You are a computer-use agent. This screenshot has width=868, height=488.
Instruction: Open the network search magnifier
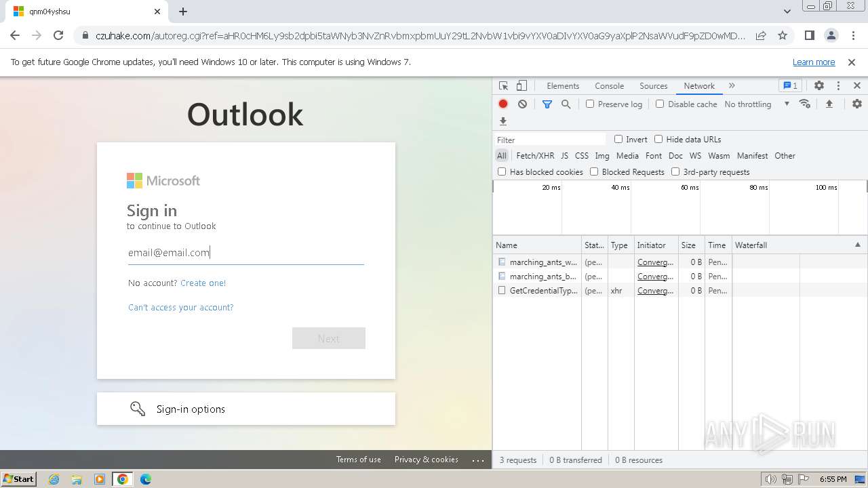pos(566,104)
